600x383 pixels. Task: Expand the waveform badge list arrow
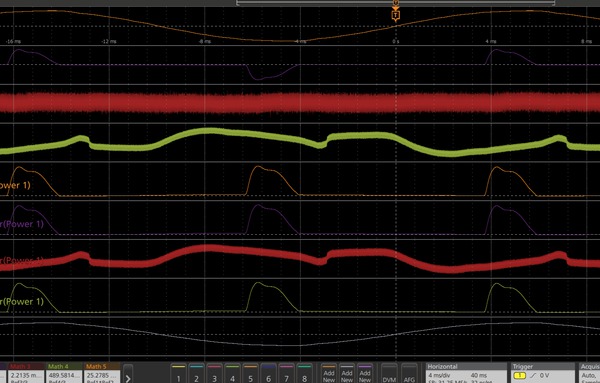(128, 374)
